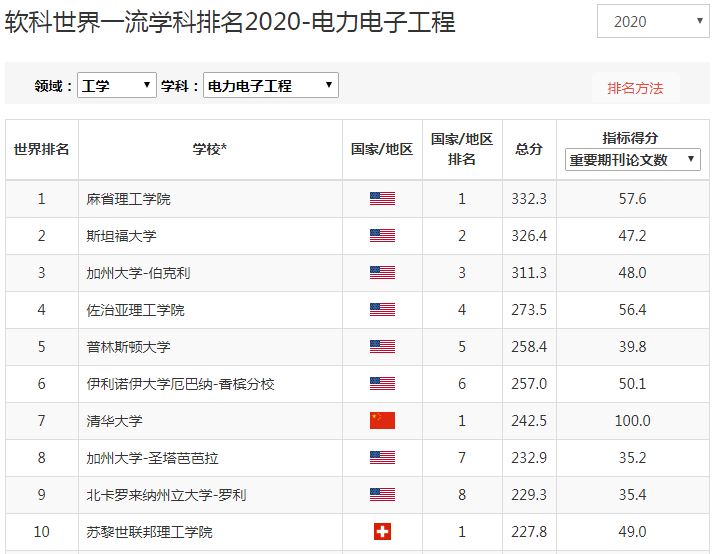Click the 学校* column header
This screenshot has width=714, height=554.
coord(210,149)
